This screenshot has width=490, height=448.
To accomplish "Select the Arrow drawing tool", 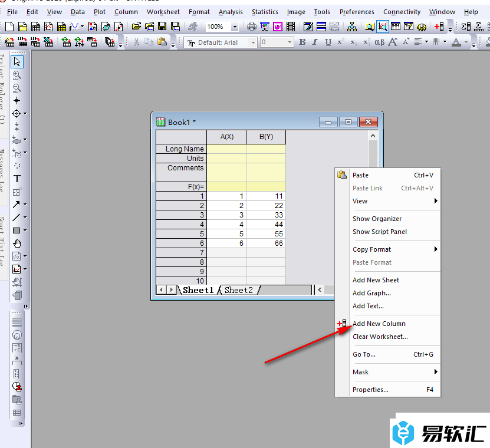I will pos(17,205).
